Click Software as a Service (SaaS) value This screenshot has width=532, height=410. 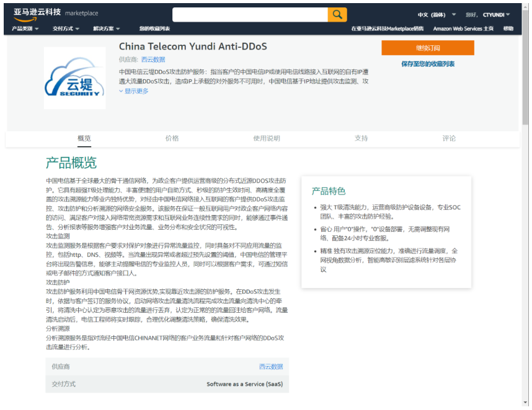245,384
